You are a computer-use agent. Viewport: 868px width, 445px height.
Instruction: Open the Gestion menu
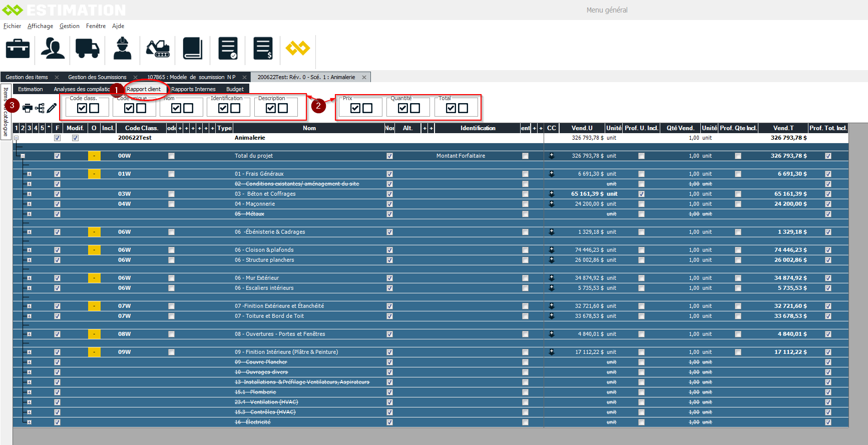69,26
